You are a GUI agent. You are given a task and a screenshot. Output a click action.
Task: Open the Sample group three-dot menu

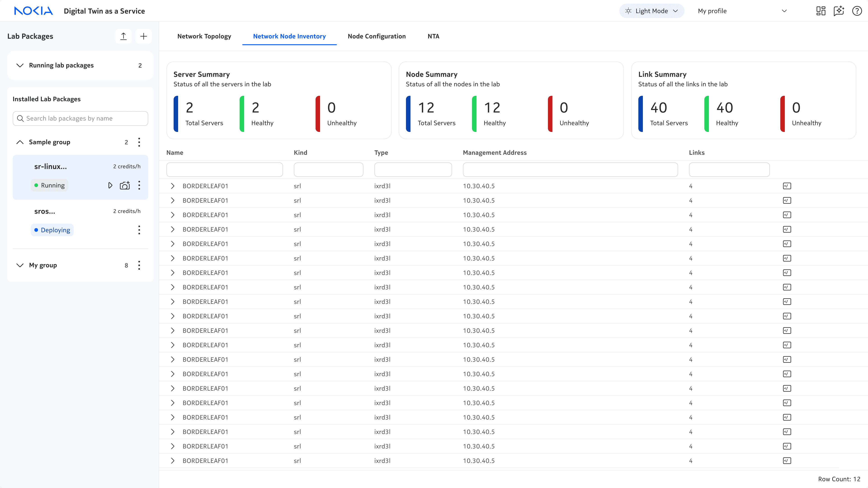(139, 142)
